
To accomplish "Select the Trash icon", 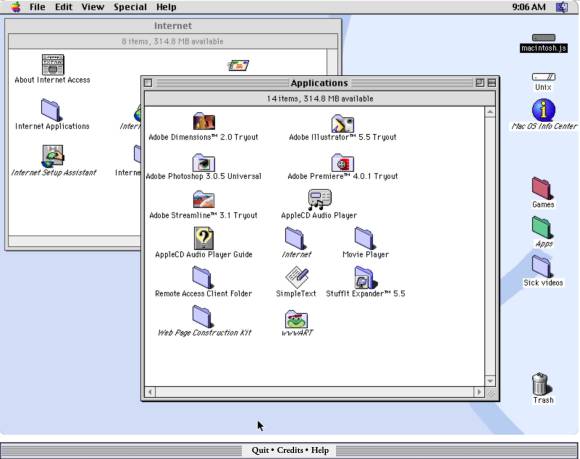I will tap(542, 384).
